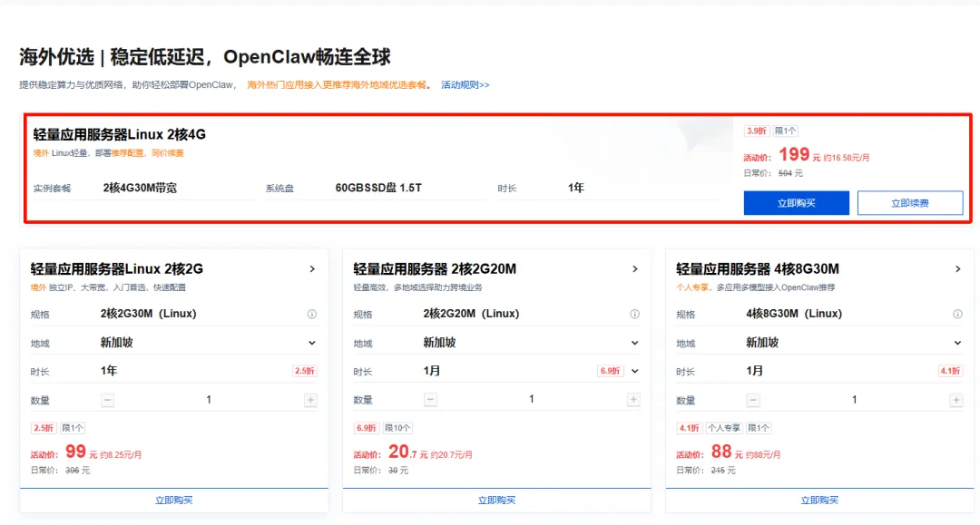Expand 地域 dropdown in 4核8G30M card
The image size is (980, 525).
coord(957,343)
